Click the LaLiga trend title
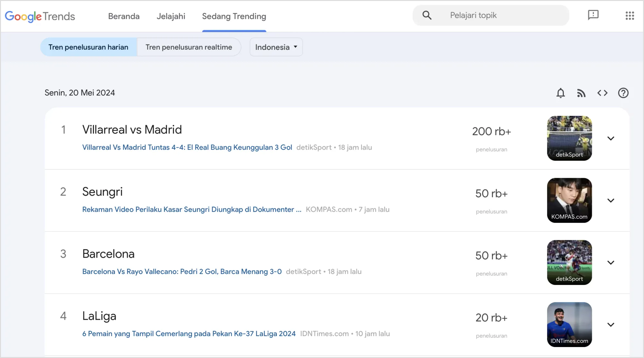Viewport: 644px width, 358px height. [x=99, y=316]
